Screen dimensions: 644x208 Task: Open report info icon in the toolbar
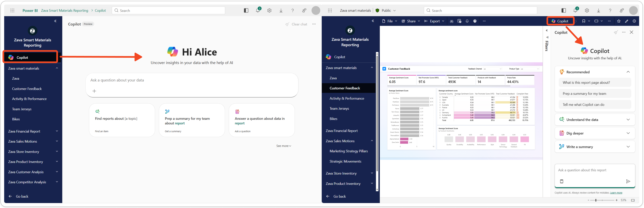634,21
